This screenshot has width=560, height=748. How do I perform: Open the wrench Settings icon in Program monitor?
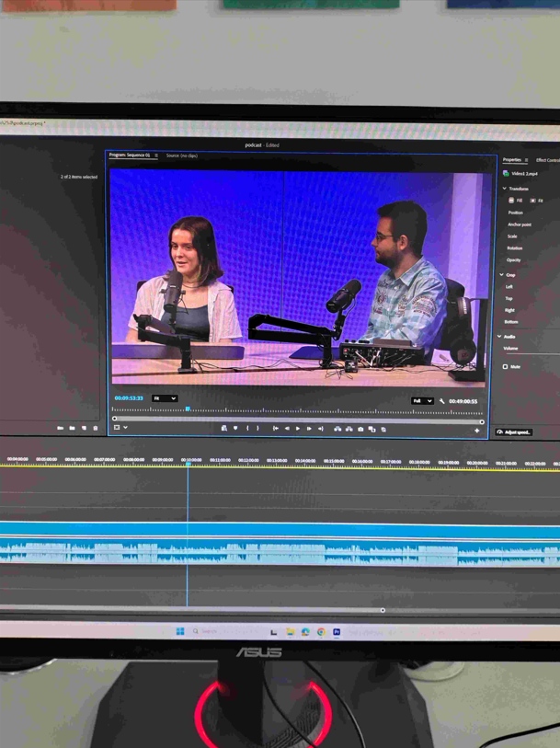[441, 401]
